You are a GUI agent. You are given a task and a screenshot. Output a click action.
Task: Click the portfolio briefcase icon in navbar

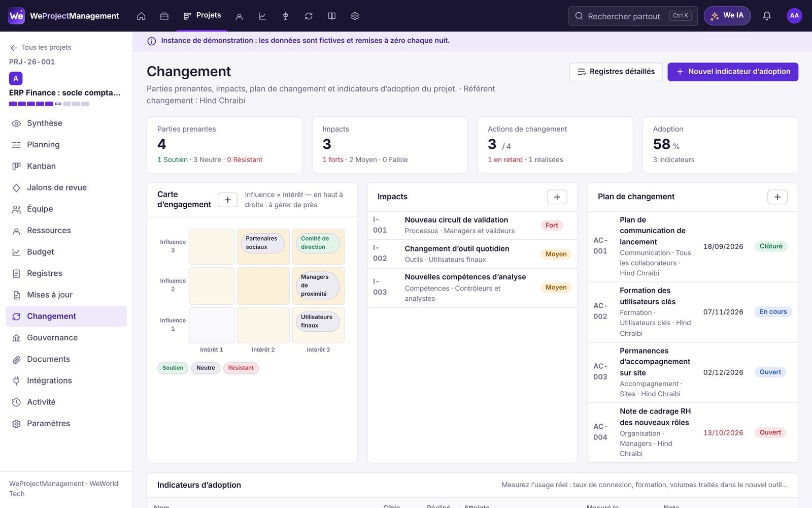[x=164, y=16]
